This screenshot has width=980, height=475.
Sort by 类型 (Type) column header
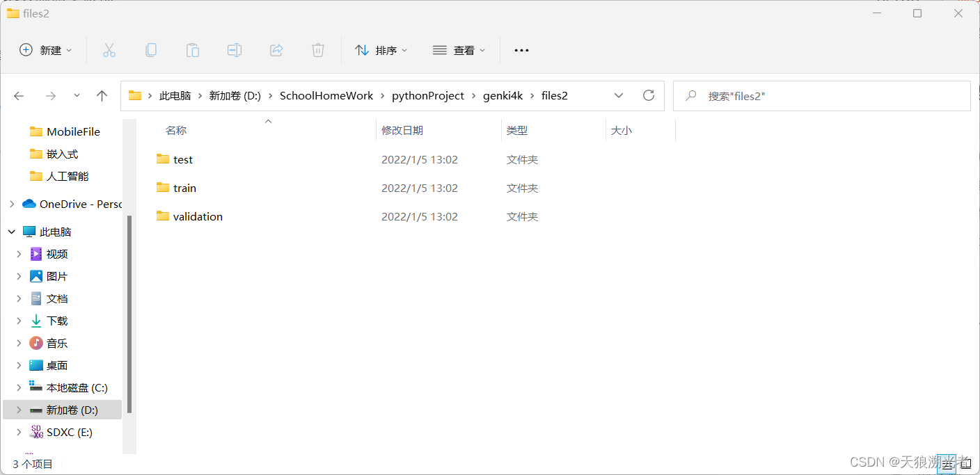click(x=517, y=130)
